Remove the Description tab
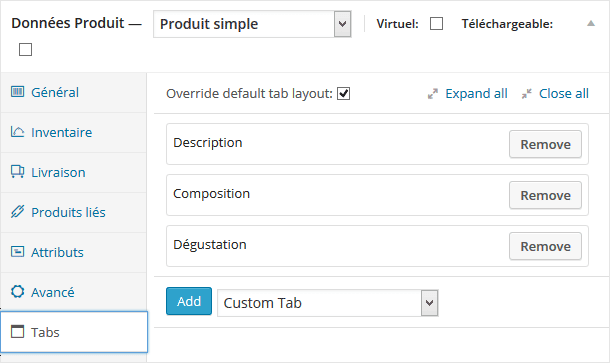 (545, 144)
